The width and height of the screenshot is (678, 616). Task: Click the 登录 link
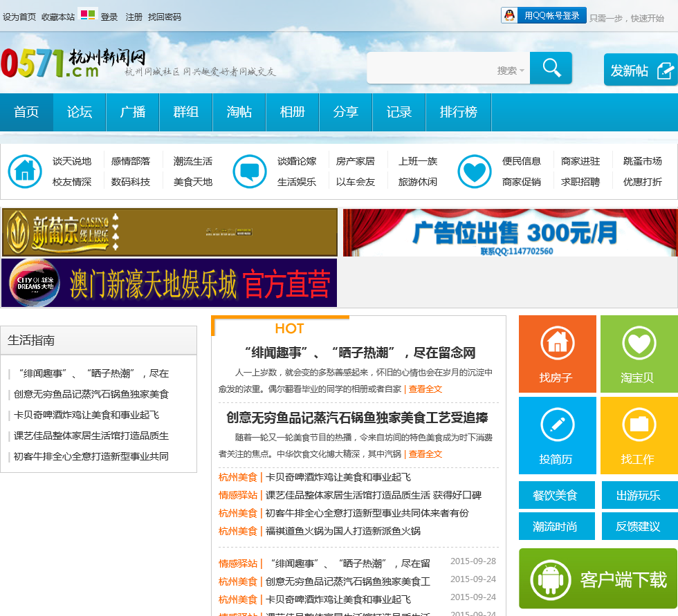(x=109, y=17)
